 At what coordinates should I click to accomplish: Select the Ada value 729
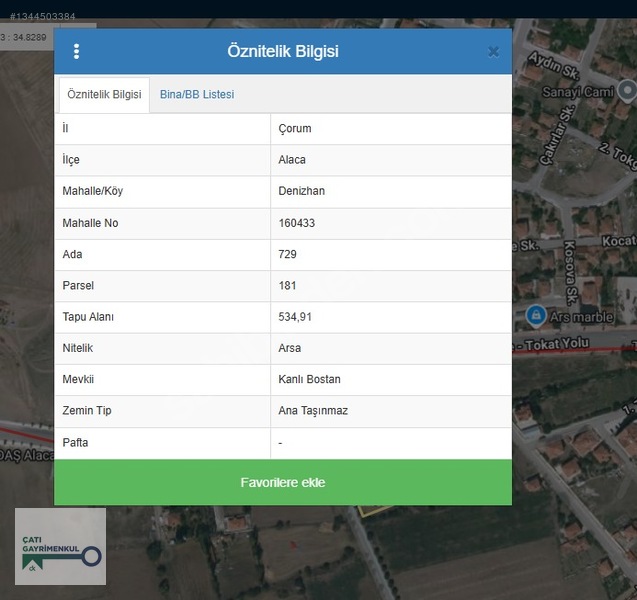coord(288,254)
